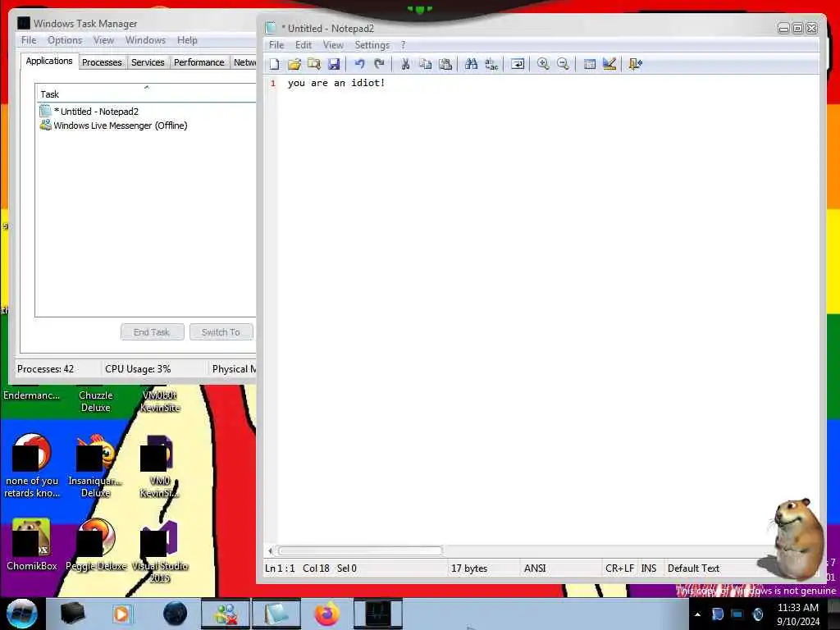
Task: Open the media player taskbar icon
Action: click(122, 614)
